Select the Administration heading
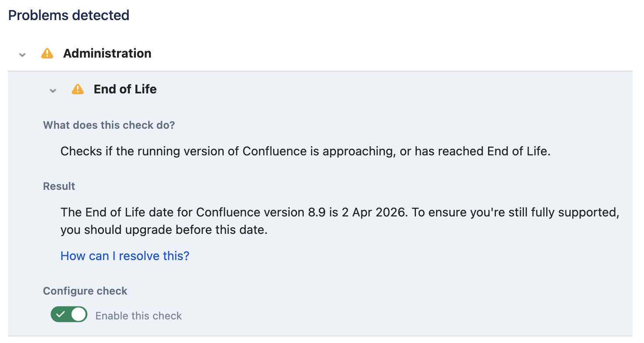The image size is (644, 343). coord(107,54)
